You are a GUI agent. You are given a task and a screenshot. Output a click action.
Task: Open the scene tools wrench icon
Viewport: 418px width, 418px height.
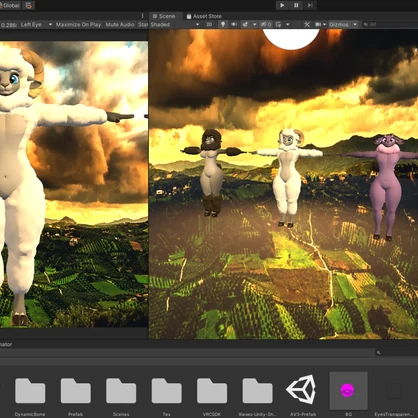(x=307, y=24)
